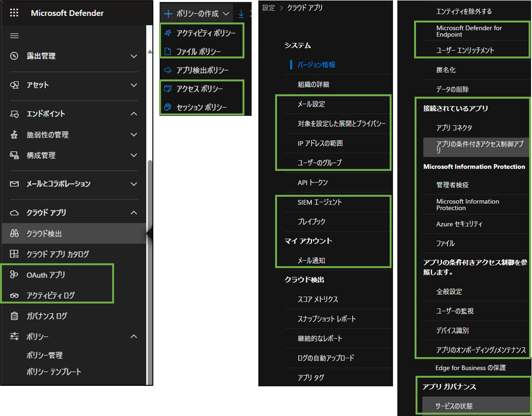
Task: Click the クラウド検出 binoculars icon
Action: click(x=14, y=234)
